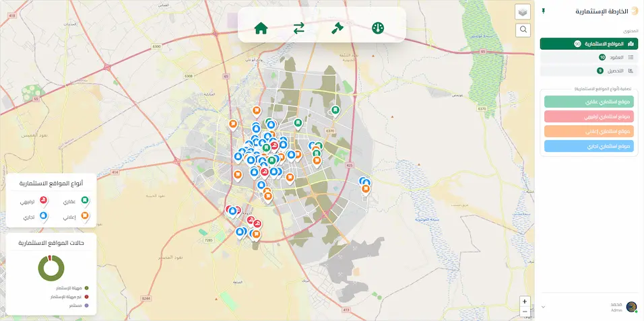Click the green مهيئة للإستثمار legend dot
This screenshot has height=321, width=644.
pos(87,288)
